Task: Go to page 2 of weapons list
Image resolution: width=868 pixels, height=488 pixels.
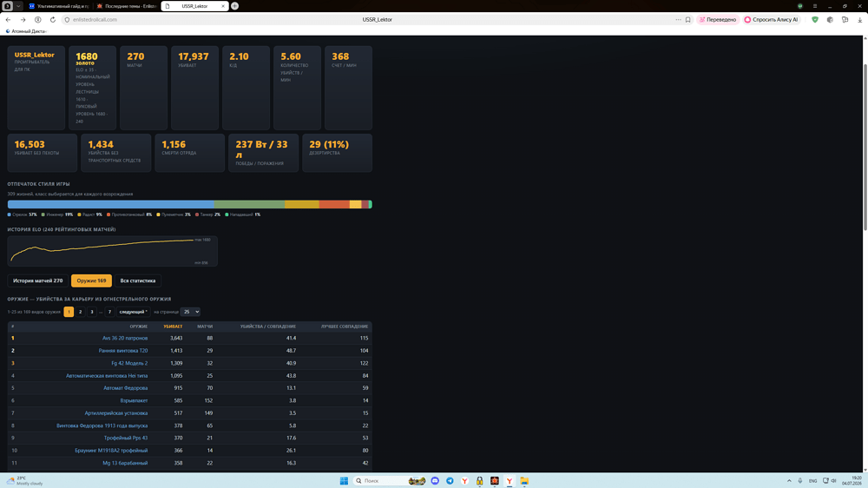Action: [80, 312]
